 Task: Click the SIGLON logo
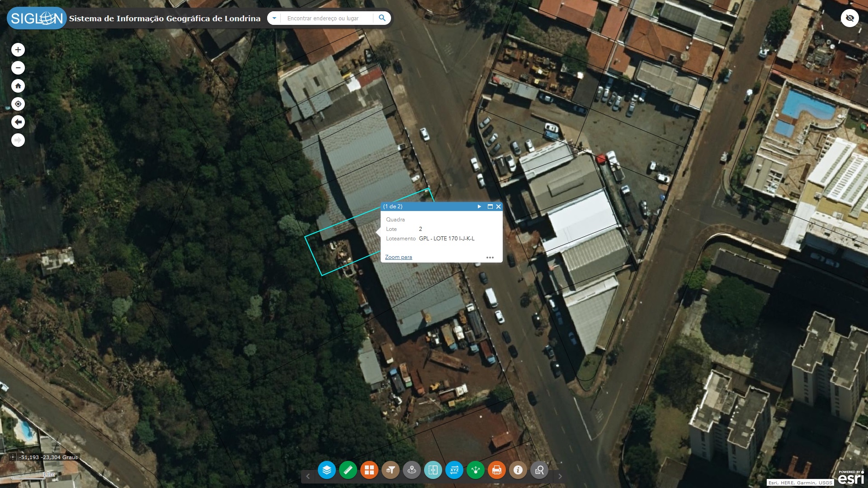coord(37,18)
